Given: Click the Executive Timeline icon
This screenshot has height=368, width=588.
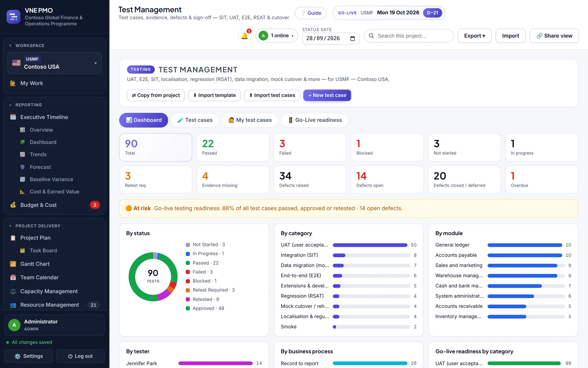Looking at the screenshot, I should 13,117.
